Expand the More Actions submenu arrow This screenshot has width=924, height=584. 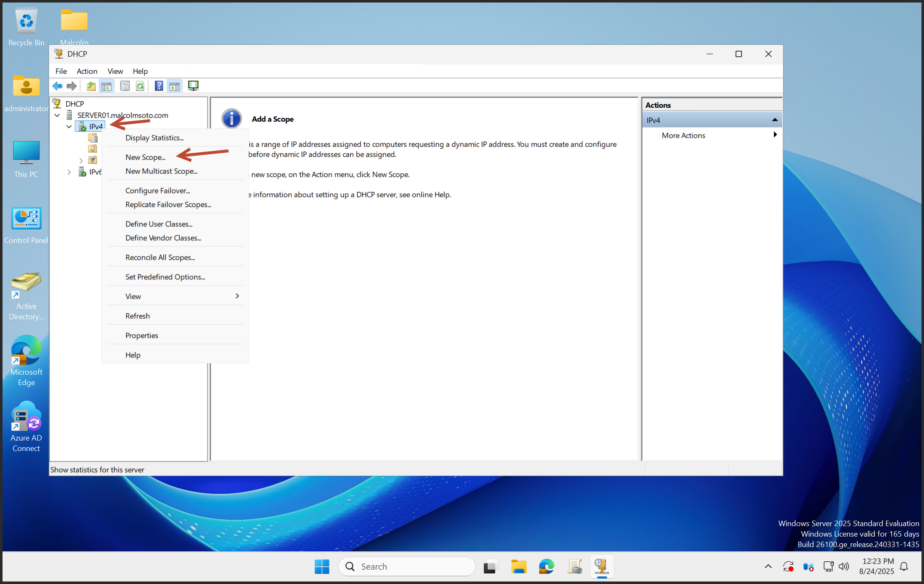coord(775,135)
